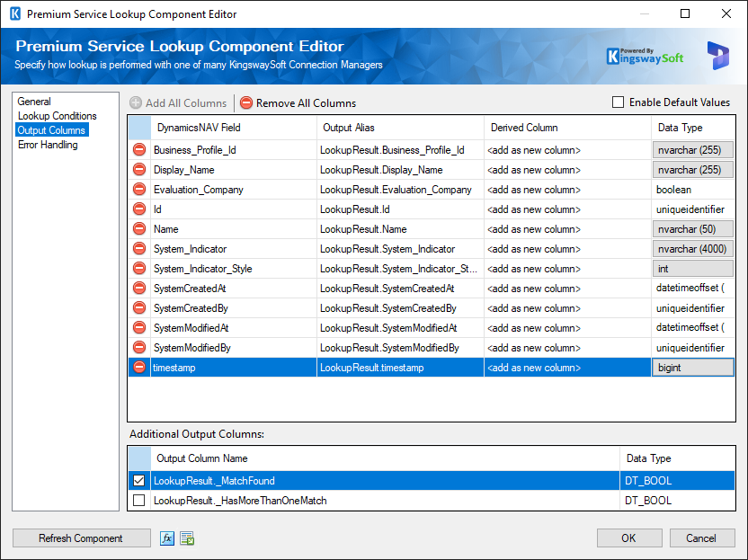Open nvarchar (4000) data type for System_Indicator
Screen dimensions: 748x560
692,248
